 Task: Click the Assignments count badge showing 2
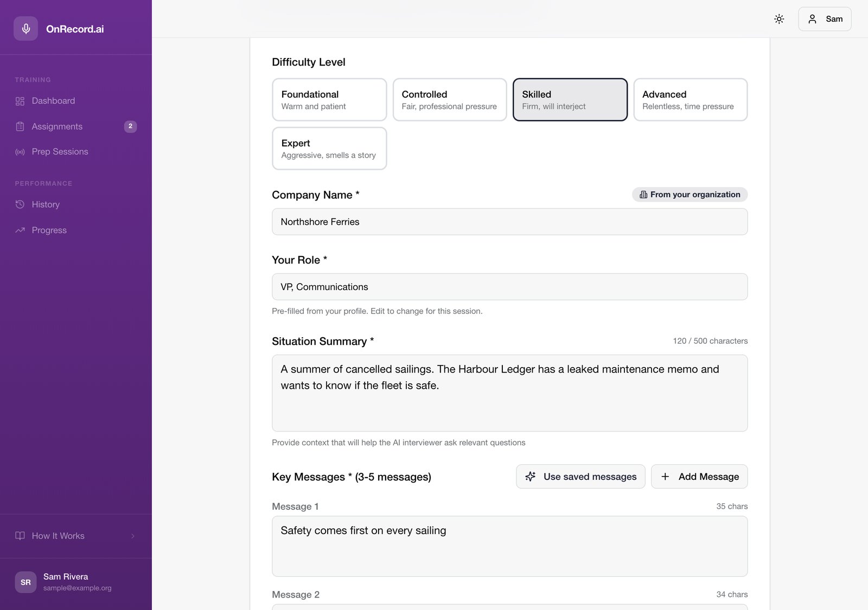pyautogui.click(x=130, y=126)
